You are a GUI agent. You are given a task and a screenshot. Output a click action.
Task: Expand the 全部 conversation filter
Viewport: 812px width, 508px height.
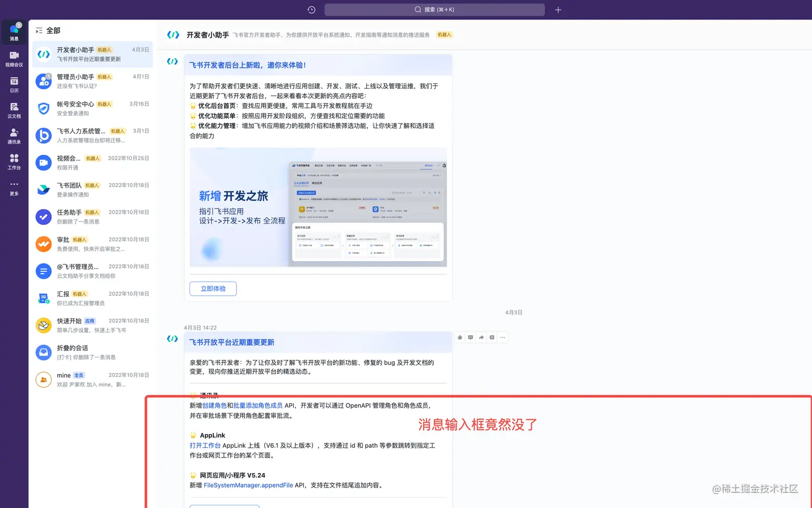(x=48, y=31)
